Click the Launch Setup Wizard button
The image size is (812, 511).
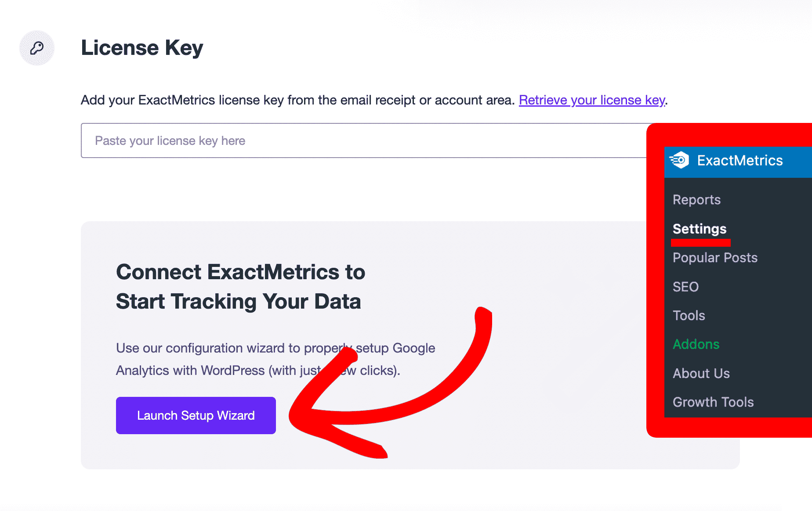click(x=196, y=415)
